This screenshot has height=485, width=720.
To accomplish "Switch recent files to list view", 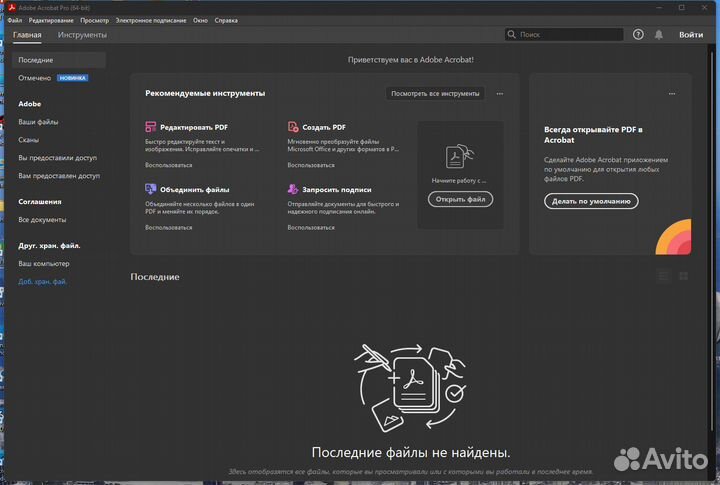I will click(x=664, y=276).
